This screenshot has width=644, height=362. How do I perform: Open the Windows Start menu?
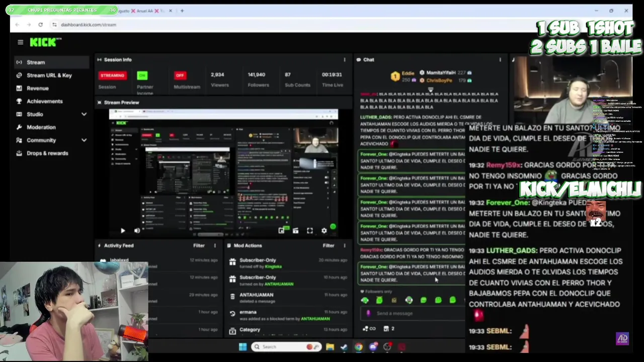pos(243,347)
